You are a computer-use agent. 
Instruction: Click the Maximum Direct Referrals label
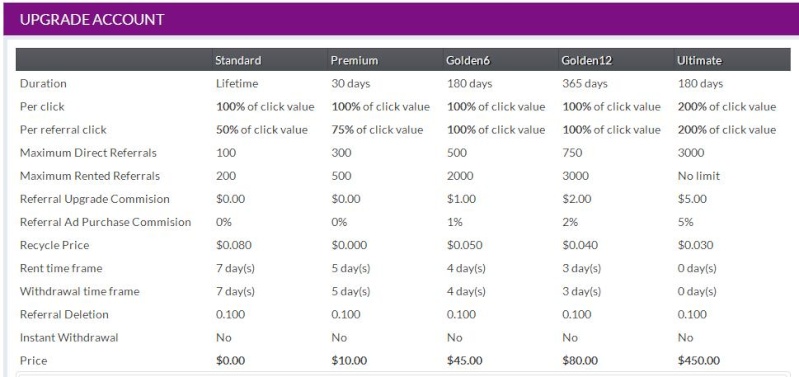[x=88, y=153]
